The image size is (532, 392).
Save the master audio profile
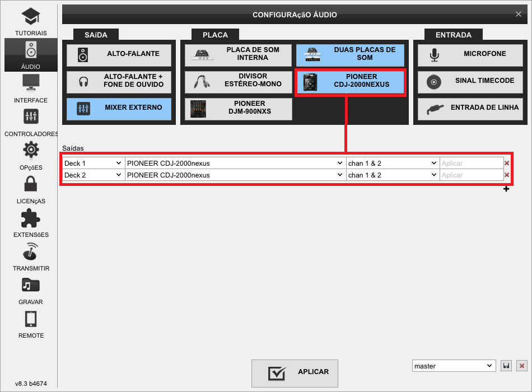506,366
